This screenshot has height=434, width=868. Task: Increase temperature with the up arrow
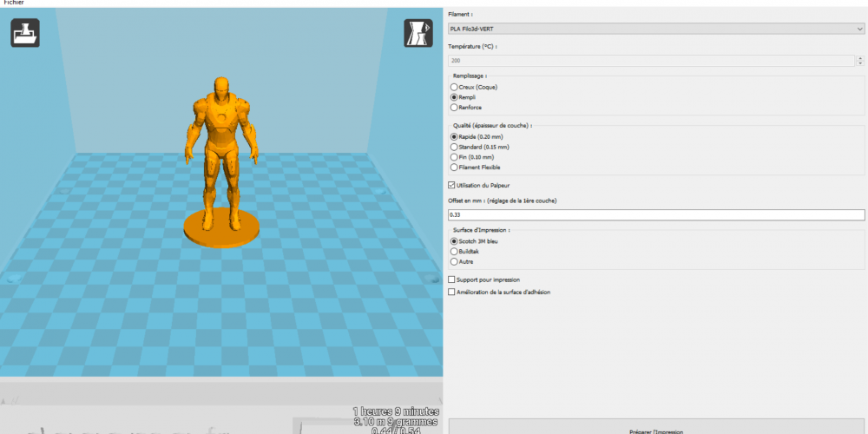860,58
